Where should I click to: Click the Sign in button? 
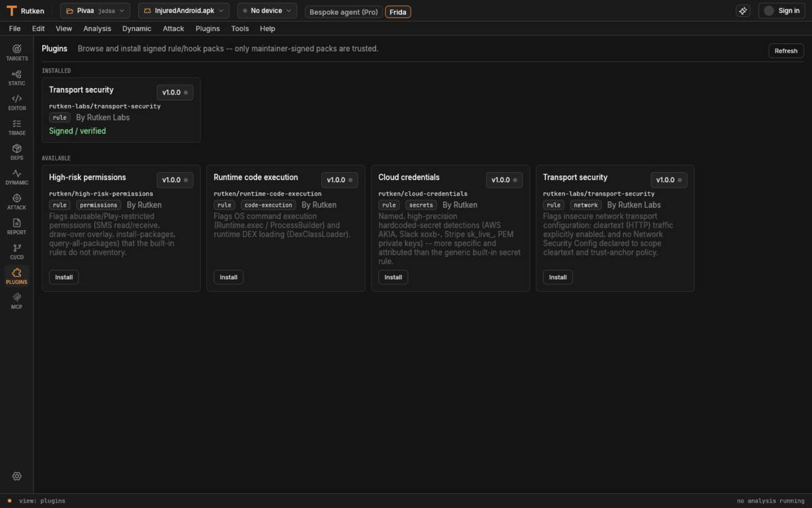(782, 11)
